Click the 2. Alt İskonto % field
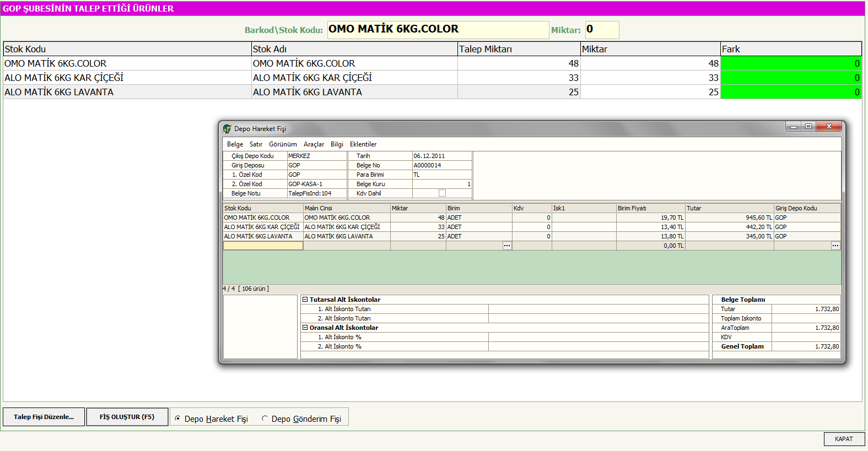The image size is (868, 451). [599, 346]
